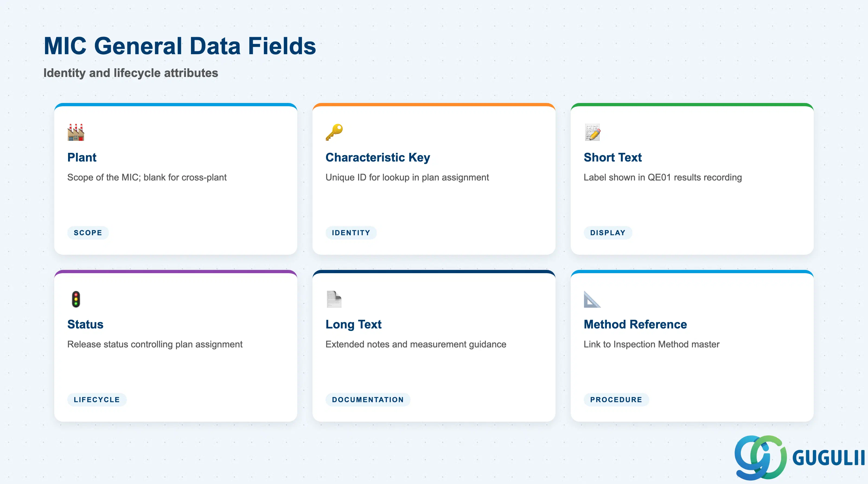Select the PROCEDURE tag

616,399
